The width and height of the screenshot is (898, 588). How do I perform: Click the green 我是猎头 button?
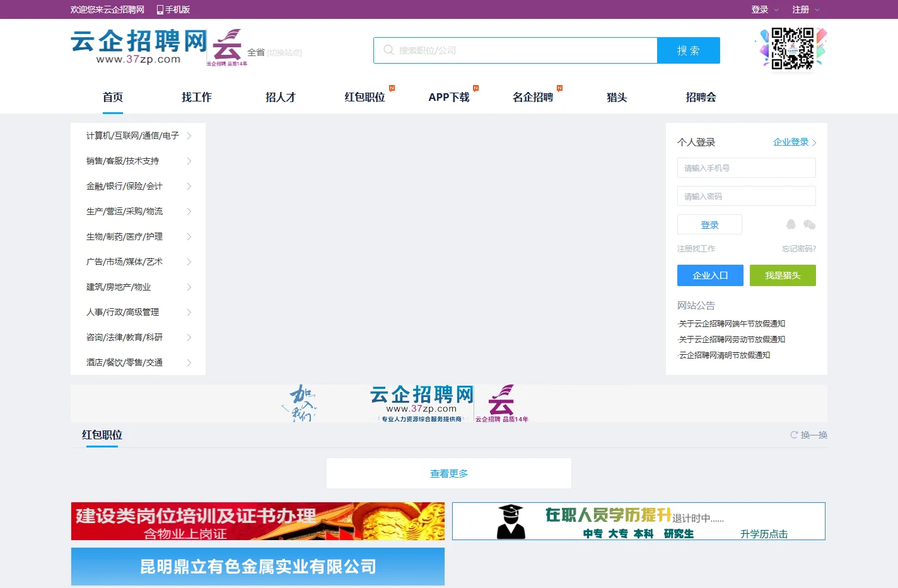point(783,275)
